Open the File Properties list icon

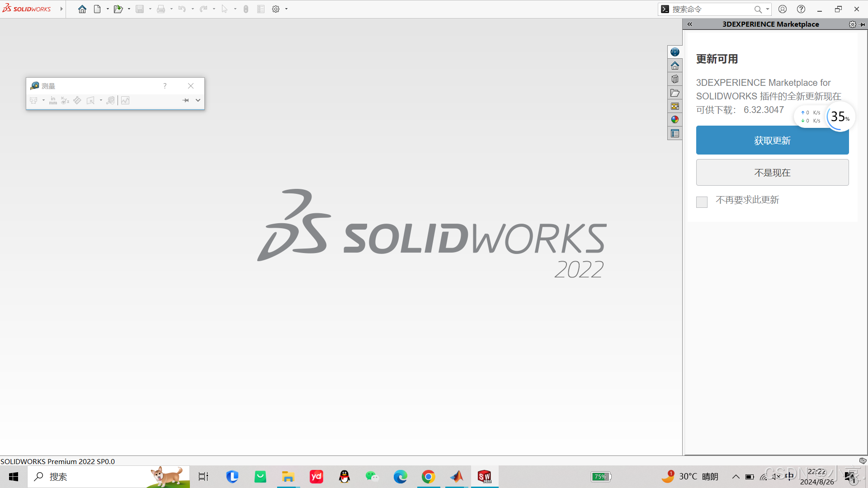coord(261,9)
